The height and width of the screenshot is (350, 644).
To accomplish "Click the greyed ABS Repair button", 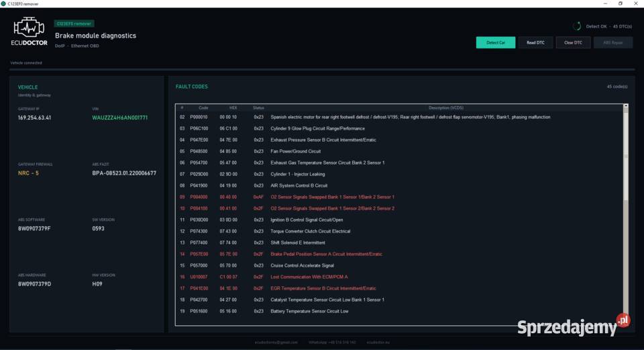I will coord(612,42).
